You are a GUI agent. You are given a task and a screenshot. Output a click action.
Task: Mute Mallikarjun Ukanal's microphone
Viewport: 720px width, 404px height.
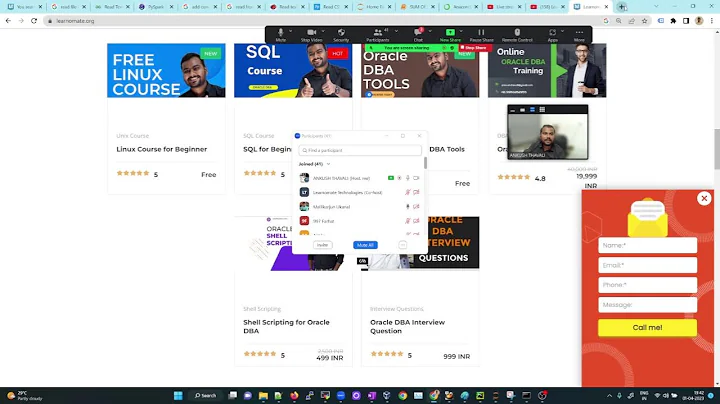click(x=408, y=207)
